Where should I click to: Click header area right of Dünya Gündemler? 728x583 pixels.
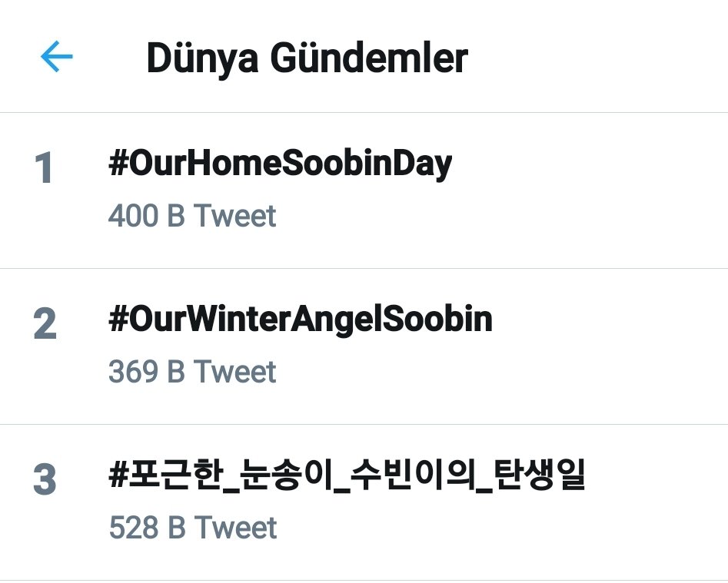pos(600,58)
